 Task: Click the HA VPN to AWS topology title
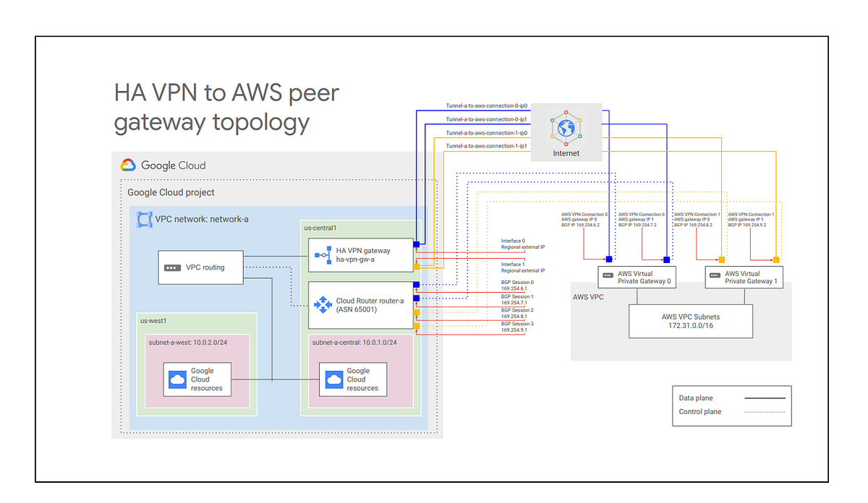pyautogui.click(x=225, y=107)
